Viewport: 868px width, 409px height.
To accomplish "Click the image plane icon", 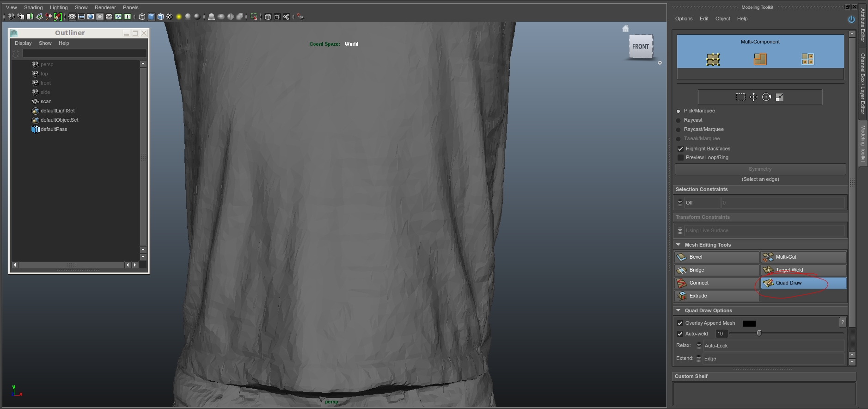I will [39, 17].
